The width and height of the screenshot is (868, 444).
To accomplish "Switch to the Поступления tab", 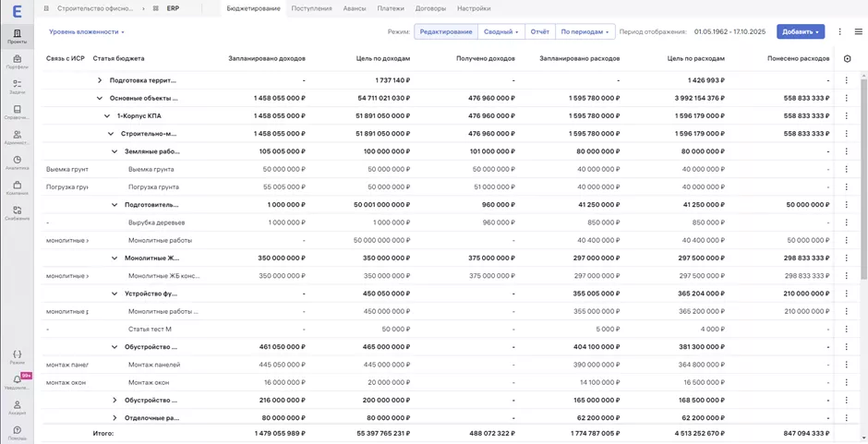I will pos(311,8).
